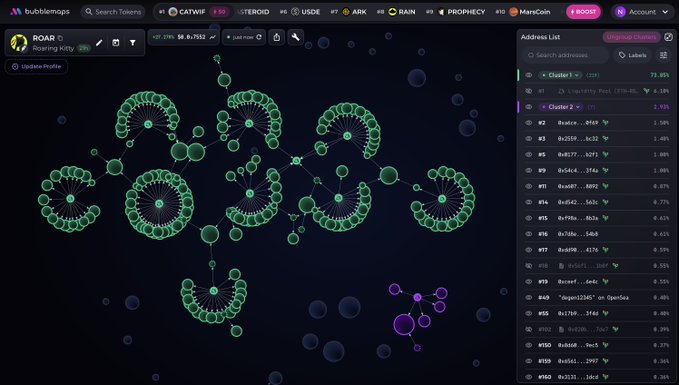Toggle visibility of Cluster 1

pos(529,75)
